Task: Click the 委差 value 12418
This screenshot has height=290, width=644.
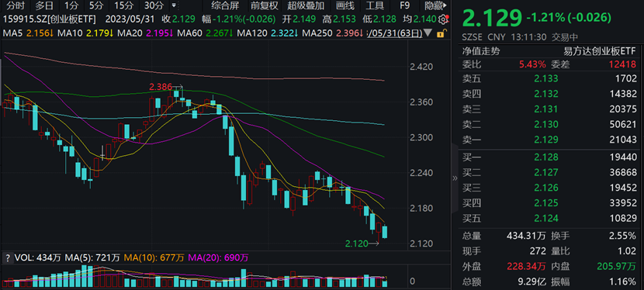Action: 623,64
